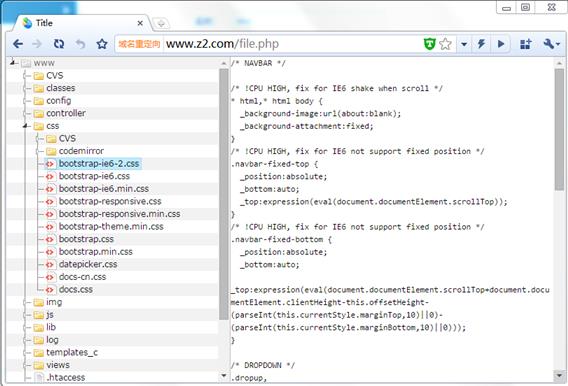
Task: Select datepicker.css in file tree
Action: 88,264
